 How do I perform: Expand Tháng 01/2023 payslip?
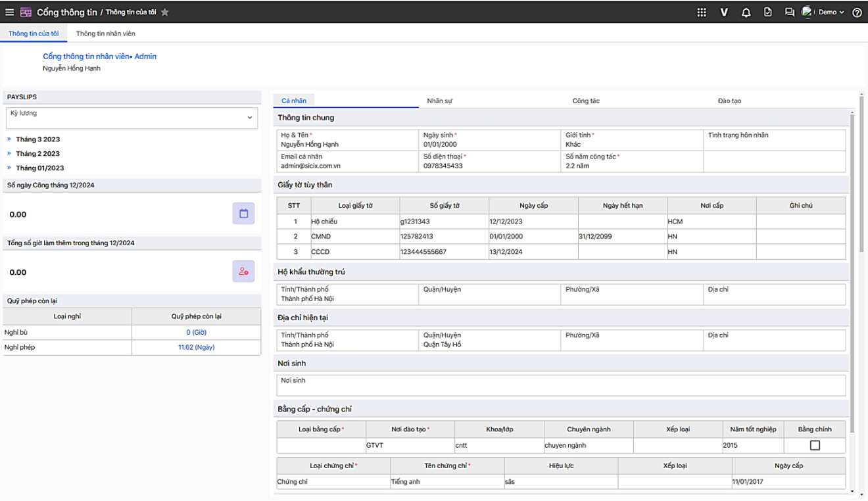(39, 168)
